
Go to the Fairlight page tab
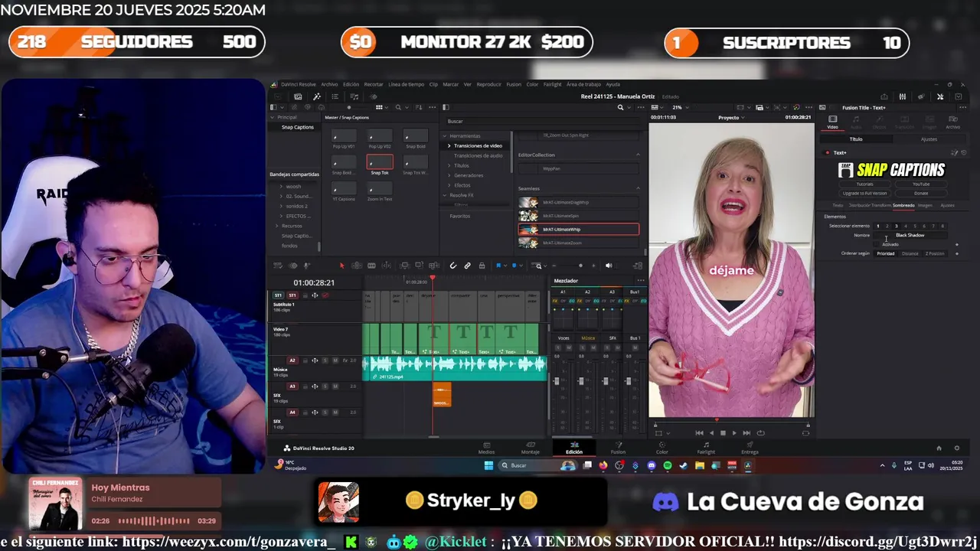click(706, 448)
